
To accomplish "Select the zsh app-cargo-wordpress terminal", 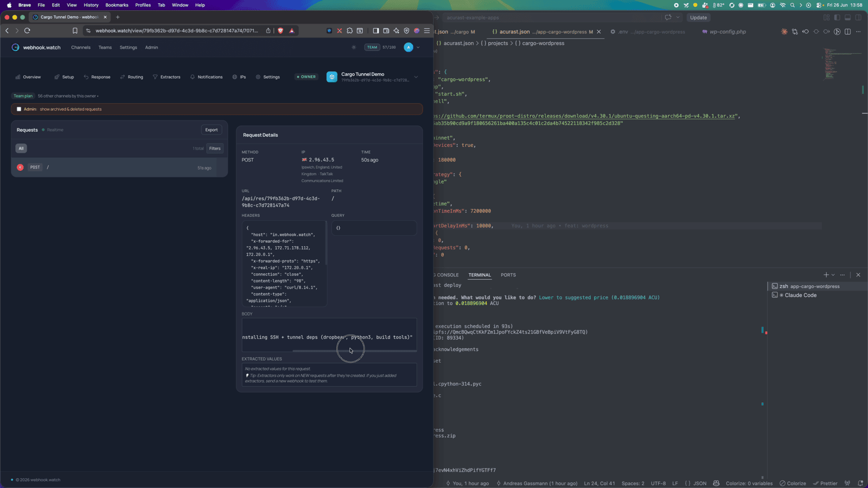I will (816, 286).
